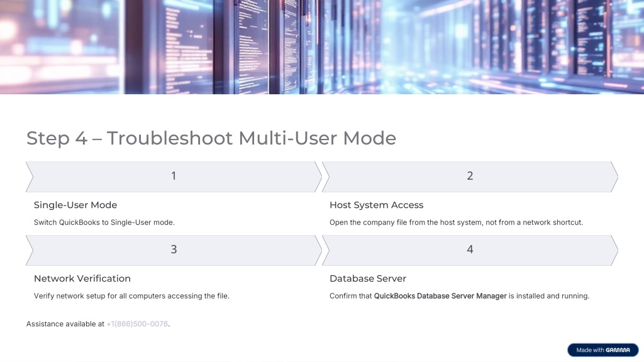This screenshot has height=362, width=644.
Task: Click the words 'is installed and running'
Action: (548, 296)
